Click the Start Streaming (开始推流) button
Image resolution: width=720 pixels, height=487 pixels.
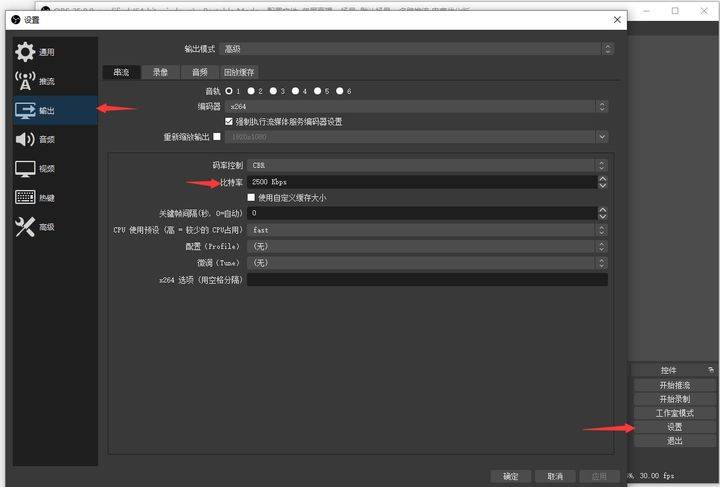[675, 385]
